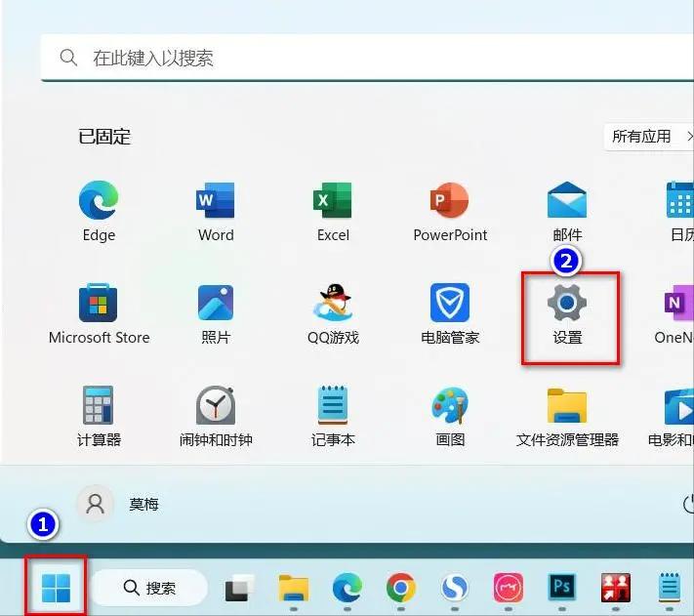Open 所有应用 all apps list

coord(649,137)
